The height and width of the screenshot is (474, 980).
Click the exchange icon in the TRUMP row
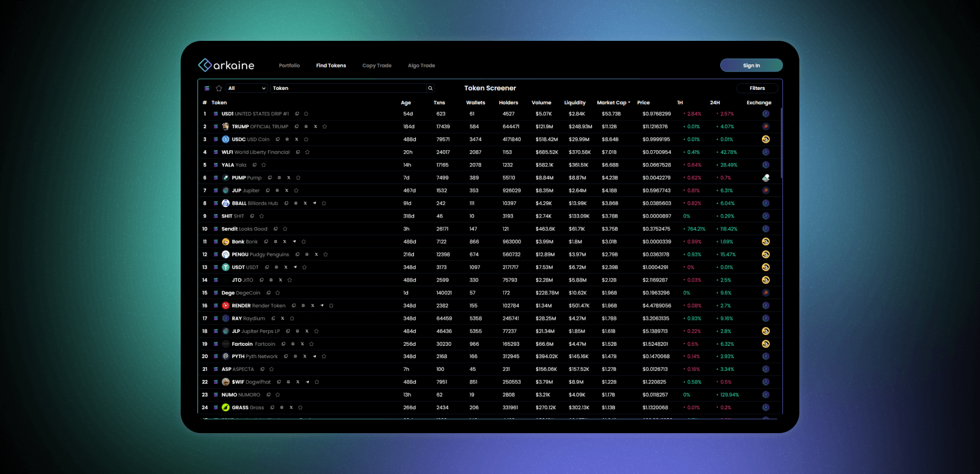coord(766,127)
